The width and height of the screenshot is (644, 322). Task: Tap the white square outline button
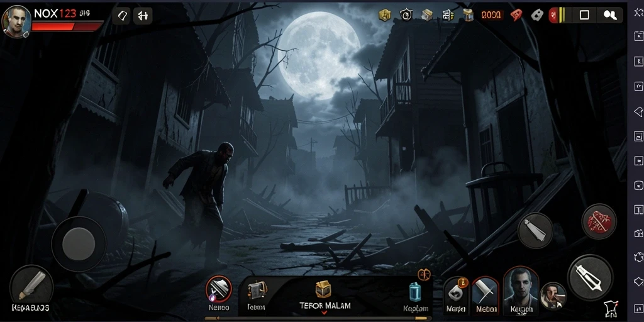click(584, 15)
